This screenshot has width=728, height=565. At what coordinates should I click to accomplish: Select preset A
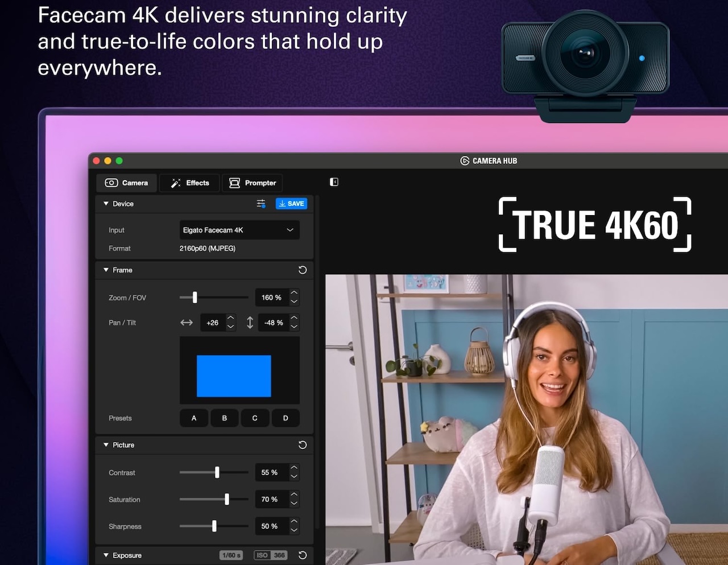point(194,418)
